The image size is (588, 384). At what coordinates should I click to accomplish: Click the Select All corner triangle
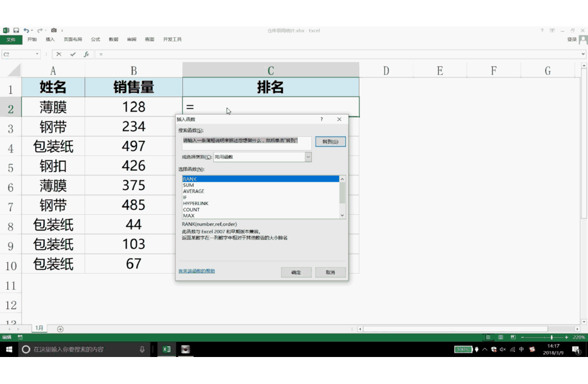pos(14,70)
